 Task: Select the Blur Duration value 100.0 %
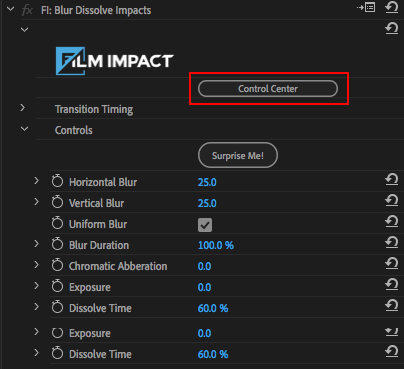point(216,245)
